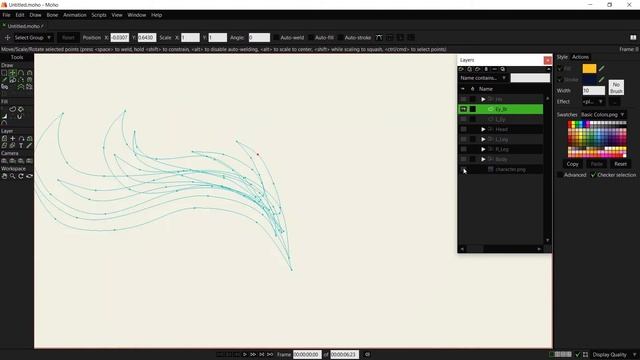
Task: Select the Orbit Workspace tool
Action: tap(29, 176)
